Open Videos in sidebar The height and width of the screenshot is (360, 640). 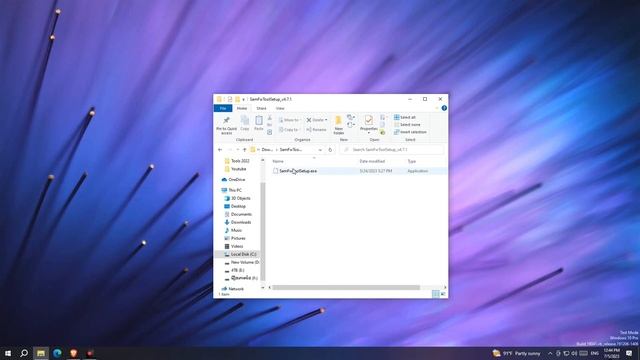[234, 246]
